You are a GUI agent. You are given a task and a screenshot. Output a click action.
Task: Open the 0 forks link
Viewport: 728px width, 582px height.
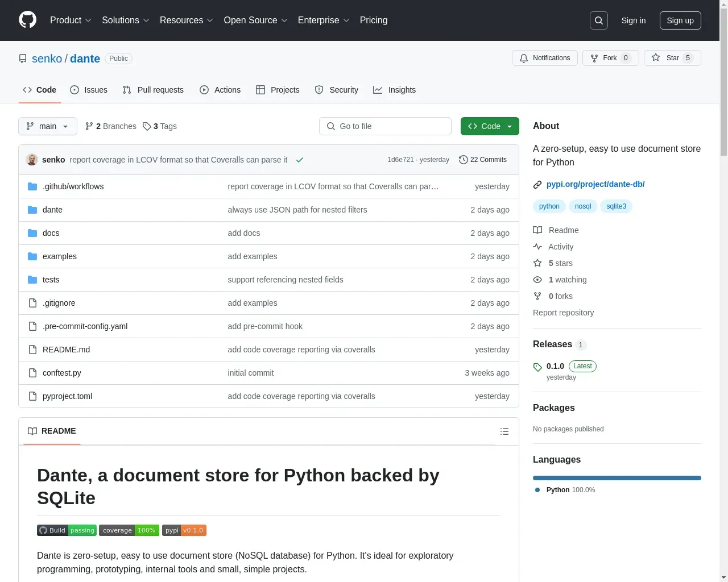click(553, 296)
